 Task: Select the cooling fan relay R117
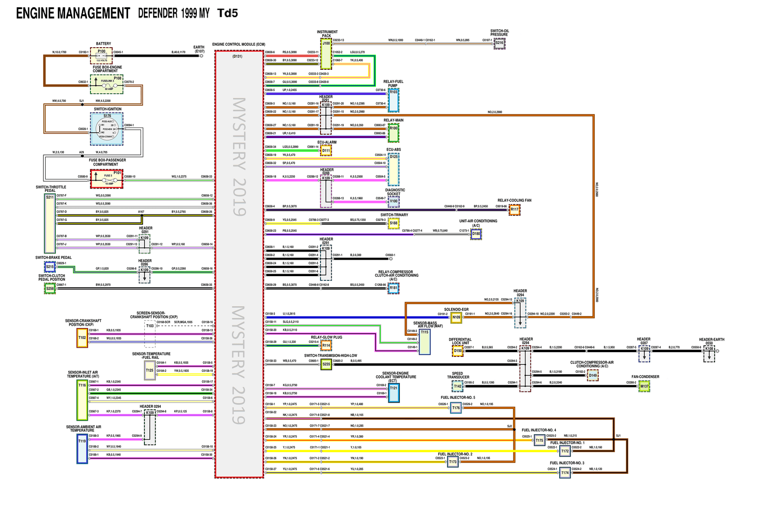click(x=515, y=210)
